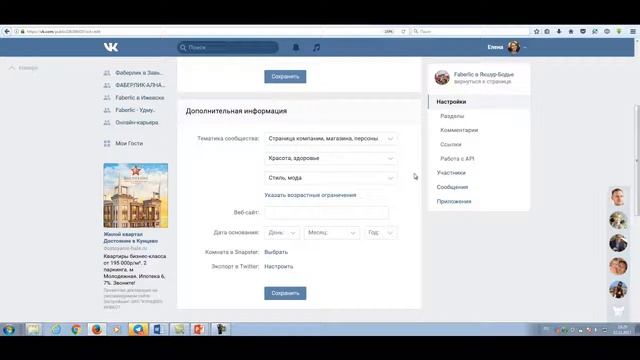Open Разделы in the settings menu
This screenshot has height=360, width=640.
pos(452,116)
